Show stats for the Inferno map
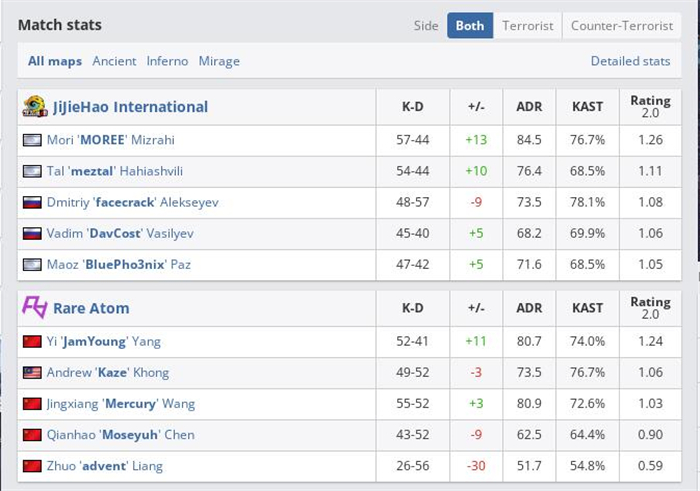Viewport: 700px width, 491px height. tap(167, 61)
